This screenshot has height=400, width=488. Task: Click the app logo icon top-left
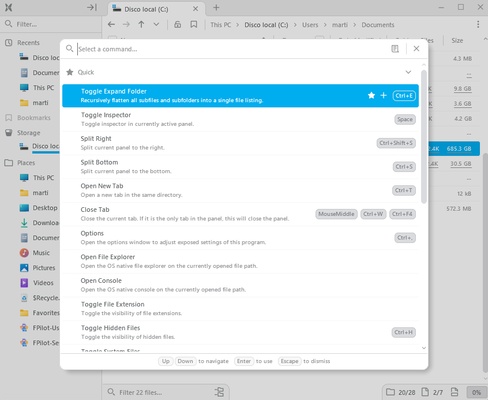click(9, 7)
